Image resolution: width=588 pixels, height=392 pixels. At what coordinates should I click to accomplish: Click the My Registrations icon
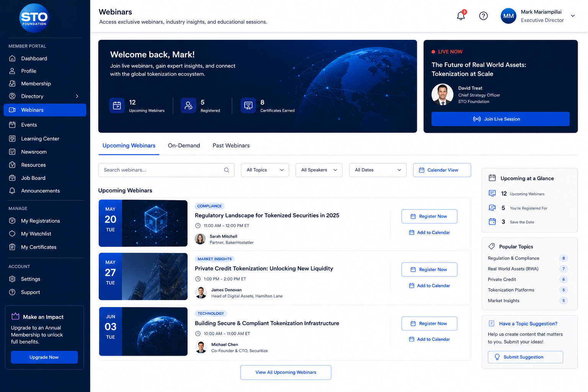point(12,221)
